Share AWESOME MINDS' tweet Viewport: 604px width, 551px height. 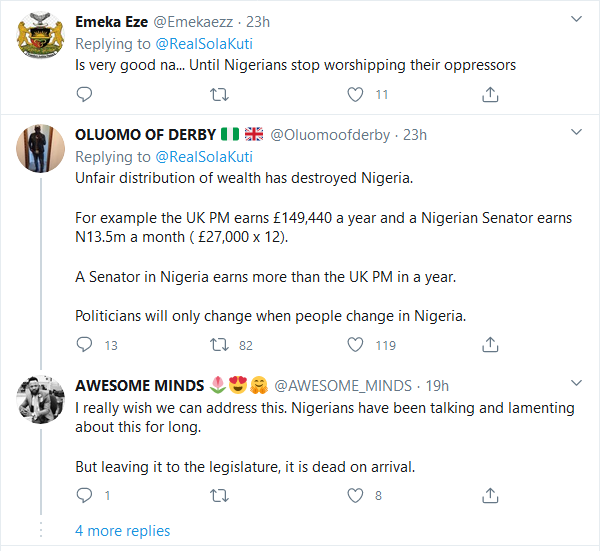click(490, 495)
